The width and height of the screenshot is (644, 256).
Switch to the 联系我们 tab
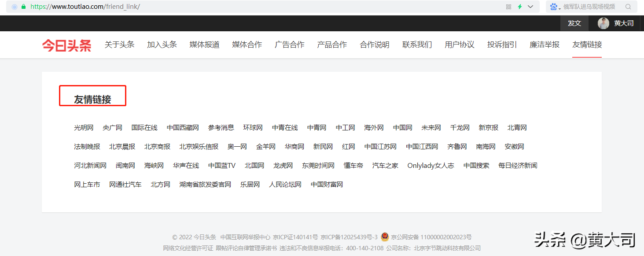[x=417, y=45]
